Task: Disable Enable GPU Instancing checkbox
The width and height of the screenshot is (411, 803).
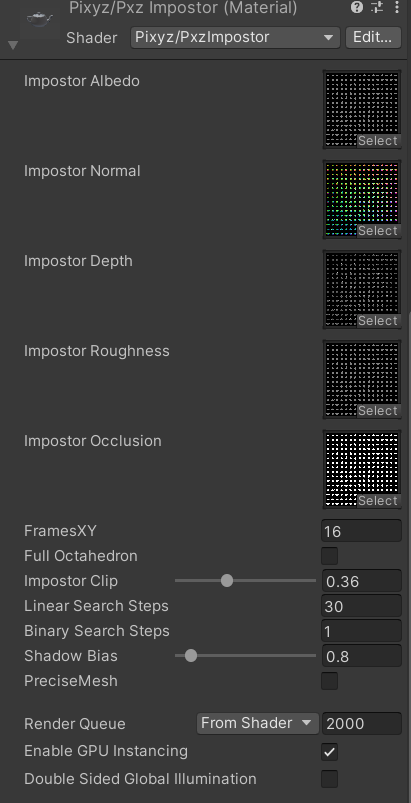Action: [x=330, y=752]
